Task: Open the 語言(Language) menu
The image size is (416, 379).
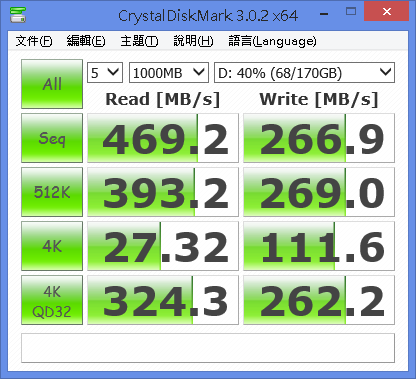Action: pos(272,41)
